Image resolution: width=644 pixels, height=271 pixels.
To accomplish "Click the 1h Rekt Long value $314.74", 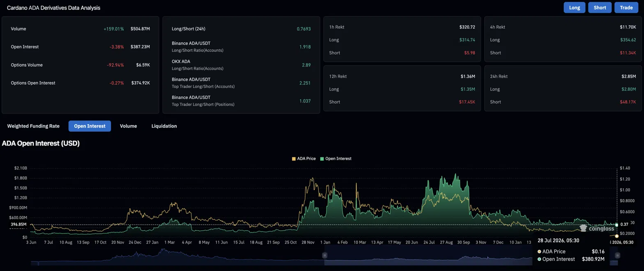I will click(x=467, y=40).
